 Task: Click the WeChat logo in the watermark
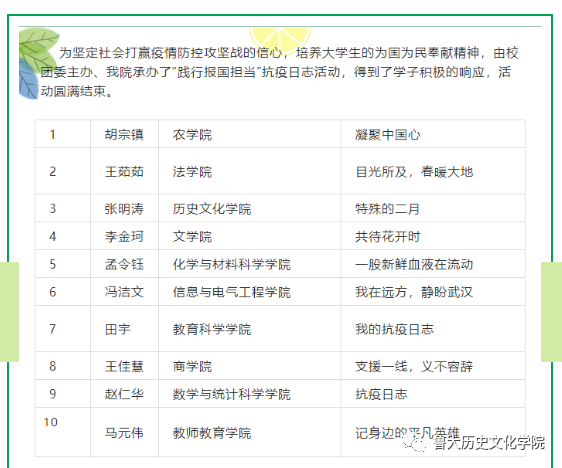tap(414, 443)
